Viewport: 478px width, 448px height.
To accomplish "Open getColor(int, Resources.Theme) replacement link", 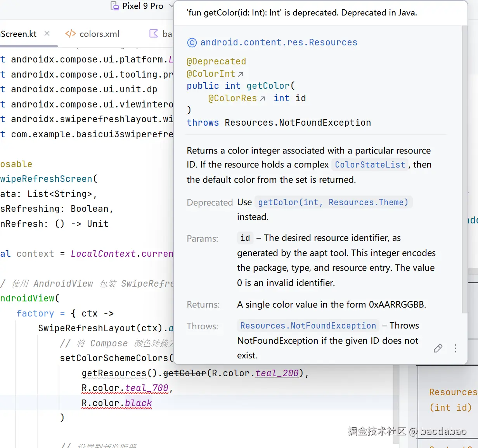I will [333, 202].
